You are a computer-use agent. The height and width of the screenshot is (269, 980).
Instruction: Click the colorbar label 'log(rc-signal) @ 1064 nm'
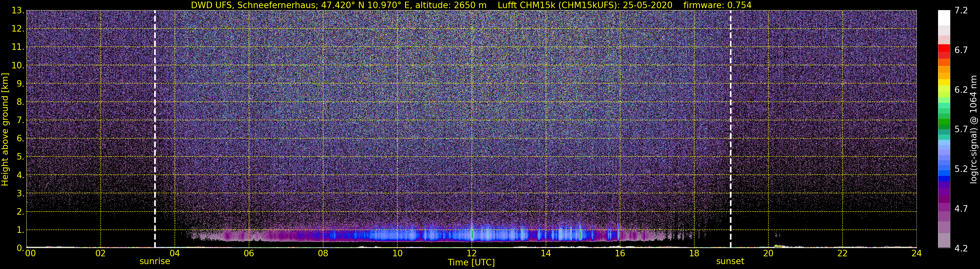pyautogui.click(x=973, y=129)
